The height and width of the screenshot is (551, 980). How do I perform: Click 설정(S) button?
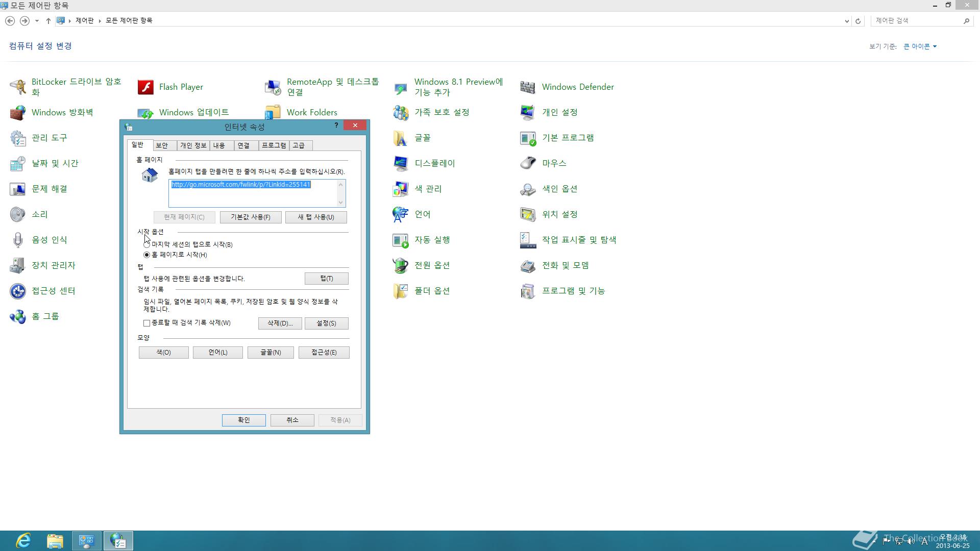(327, 323)
